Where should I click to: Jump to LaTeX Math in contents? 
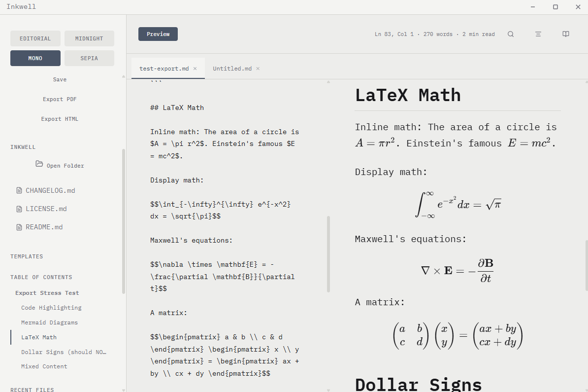(39, 337)
